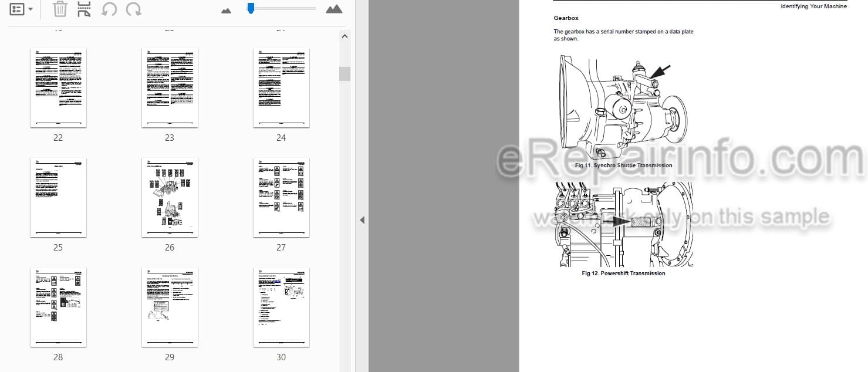Select page 22 thumbnail
The width and height of the screenshot is (868, 372).
pos(58,87)
